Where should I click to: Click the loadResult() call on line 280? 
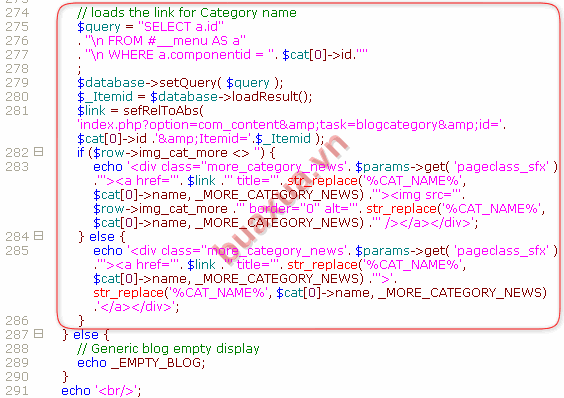(272, 97)
